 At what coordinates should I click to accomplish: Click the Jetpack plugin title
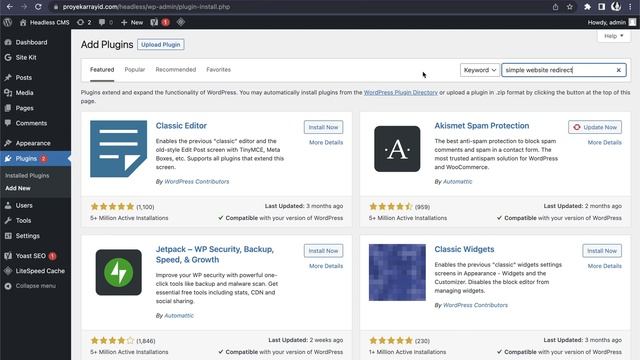point(215,254)
